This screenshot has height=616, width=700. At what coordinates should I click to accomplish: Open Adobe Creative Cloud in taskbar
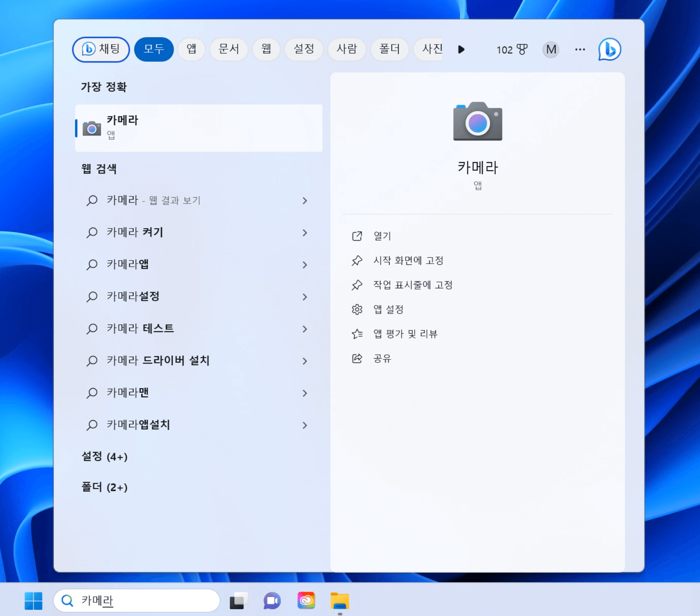pos(306,600)
